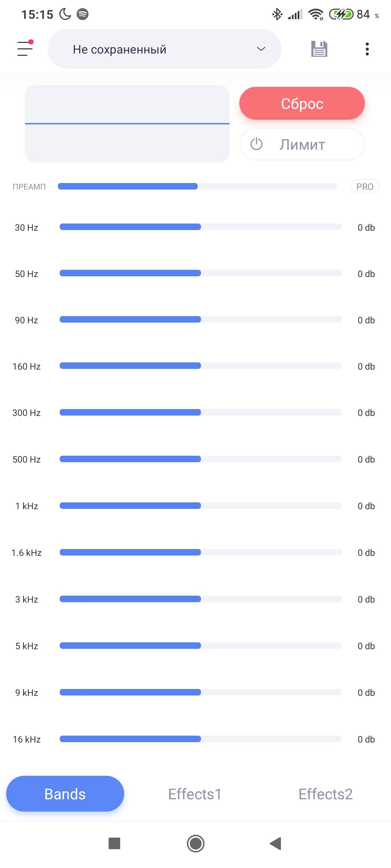The image size is (391, 868).
Task: Adjust the 1 kHz band slider
Action: 201,506
